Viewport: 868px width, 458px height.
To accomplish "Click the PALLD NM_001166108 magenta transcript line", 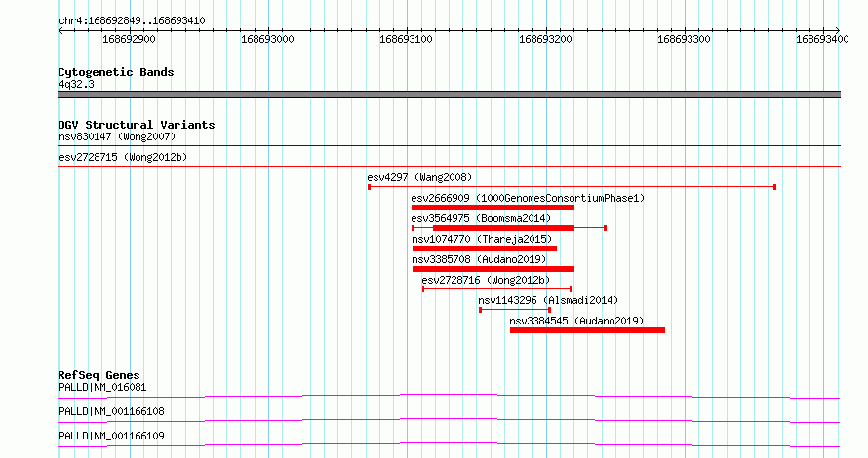I will pos(449,420).
